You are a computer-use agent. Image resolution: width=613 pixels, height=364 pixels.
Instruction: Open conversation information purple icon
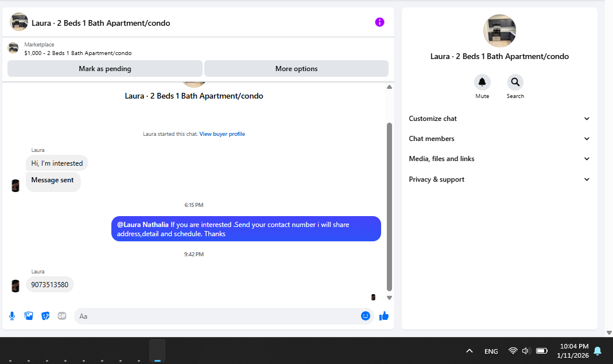coord(379,22)
